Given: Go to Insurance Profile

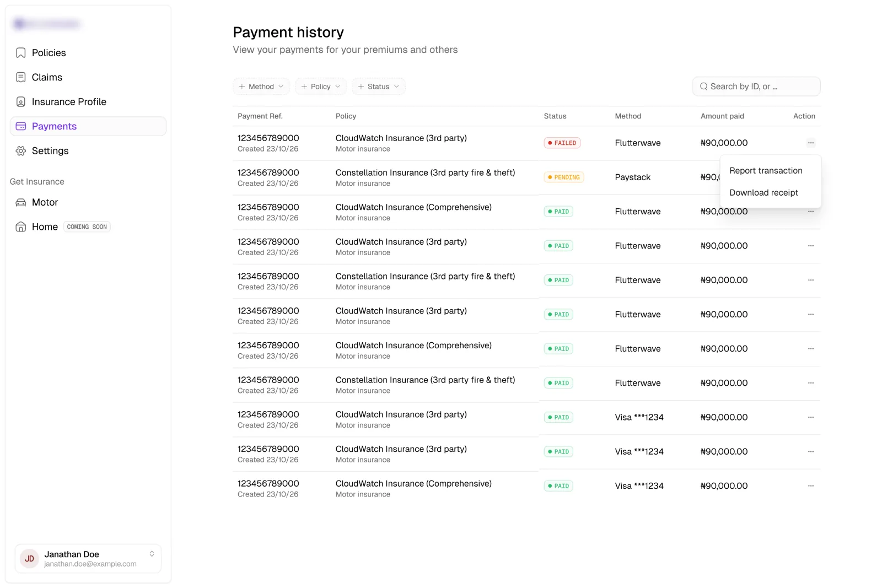Looking at the screenshot, I should click(x=88, y=102).
